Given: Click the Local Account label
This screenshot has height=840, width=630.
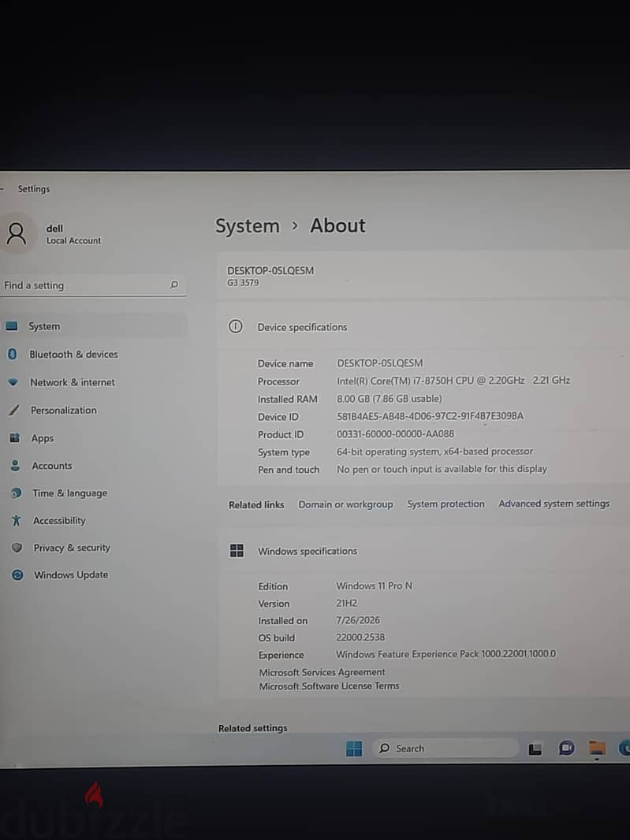Looking at the screenshot, I should coord(73,240).
